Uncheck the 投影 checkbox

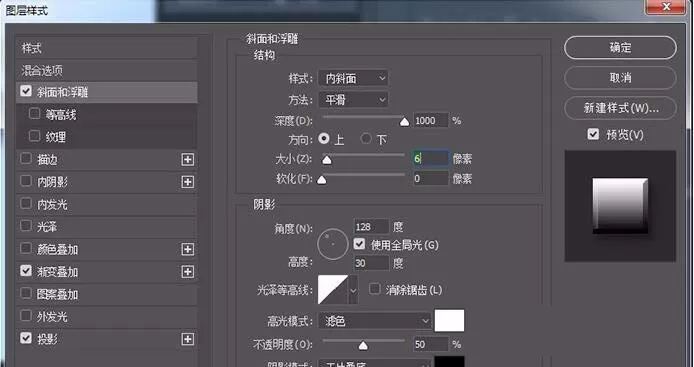point(26,338)
